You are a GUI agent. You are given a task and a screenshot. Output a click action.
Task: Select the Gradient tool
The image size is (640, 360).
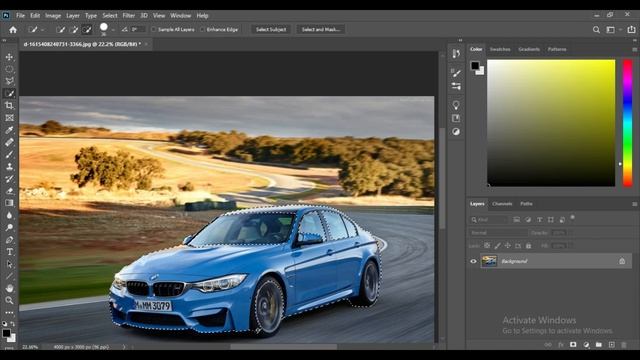point(9,203)
